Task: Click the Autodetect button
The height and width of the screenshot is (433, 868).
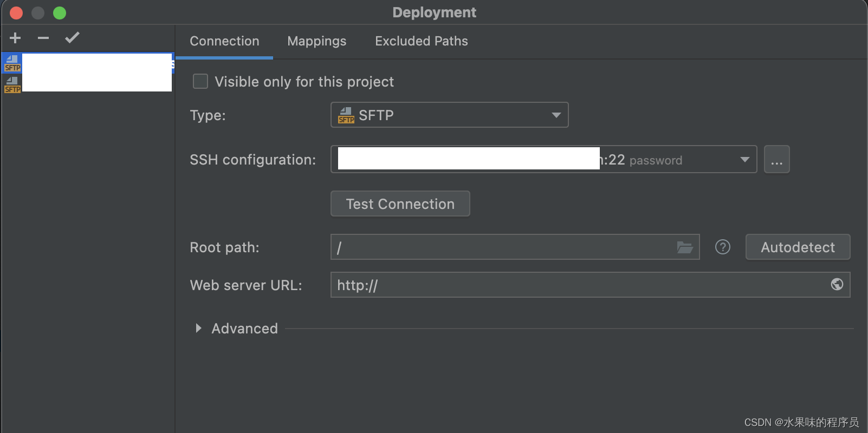Action: click(x=798, y=247)
